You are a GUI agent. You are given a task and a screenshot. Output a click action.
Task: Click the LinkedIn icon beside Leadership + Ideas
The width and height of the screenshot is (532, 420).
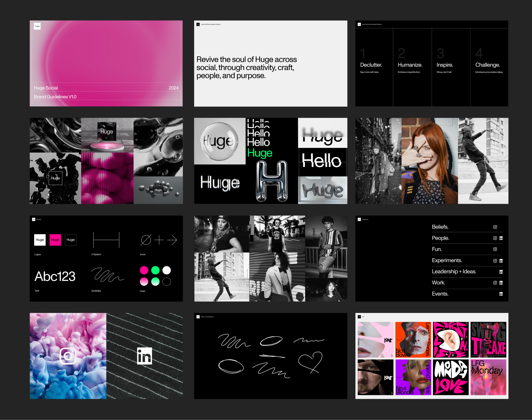tap(501, 272)
